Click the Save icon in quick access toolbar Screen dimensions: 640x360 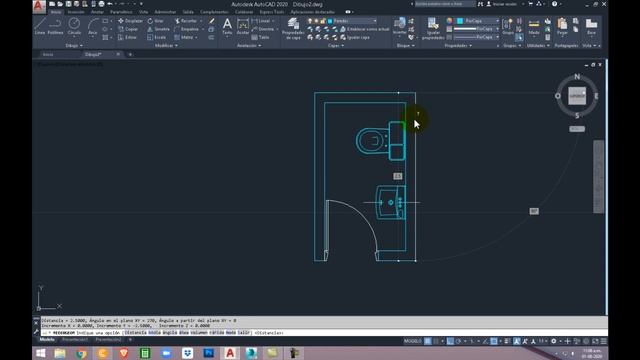pos(68,4)
